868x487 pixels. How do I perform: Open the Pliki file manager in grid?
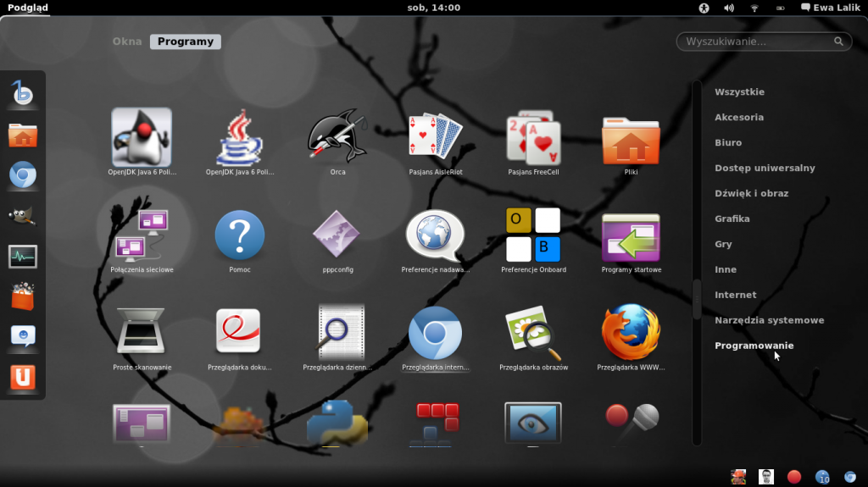(631, 141)
